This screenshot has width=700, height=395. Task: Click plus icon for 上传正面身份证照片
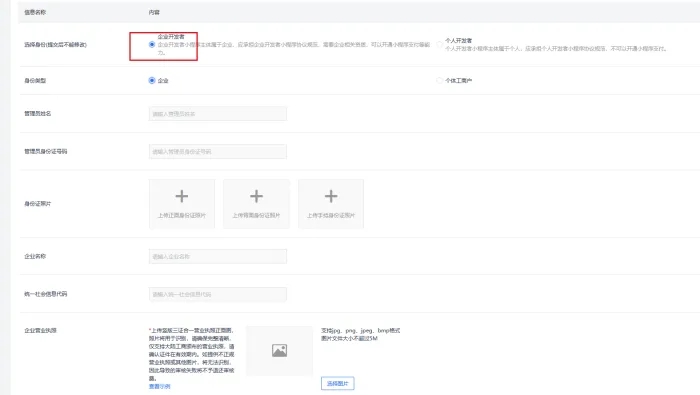tap(182, 196)
